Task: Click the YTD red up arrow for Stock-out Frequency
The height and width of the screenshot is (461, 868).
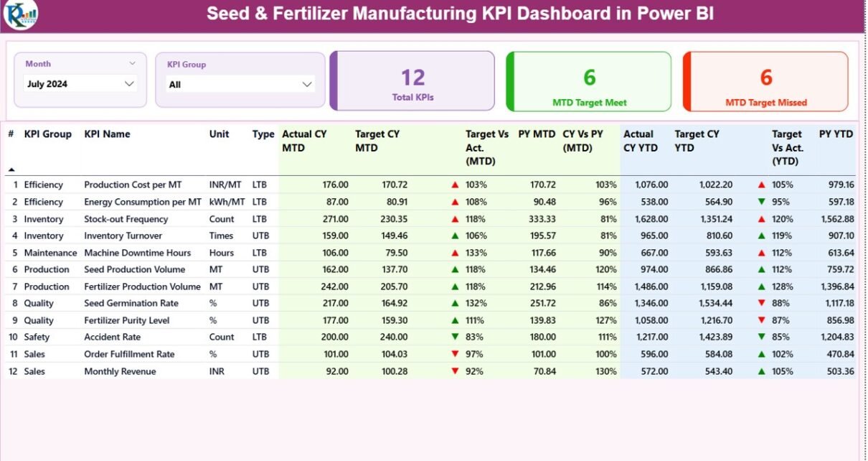Action: (x=761, y=219)
